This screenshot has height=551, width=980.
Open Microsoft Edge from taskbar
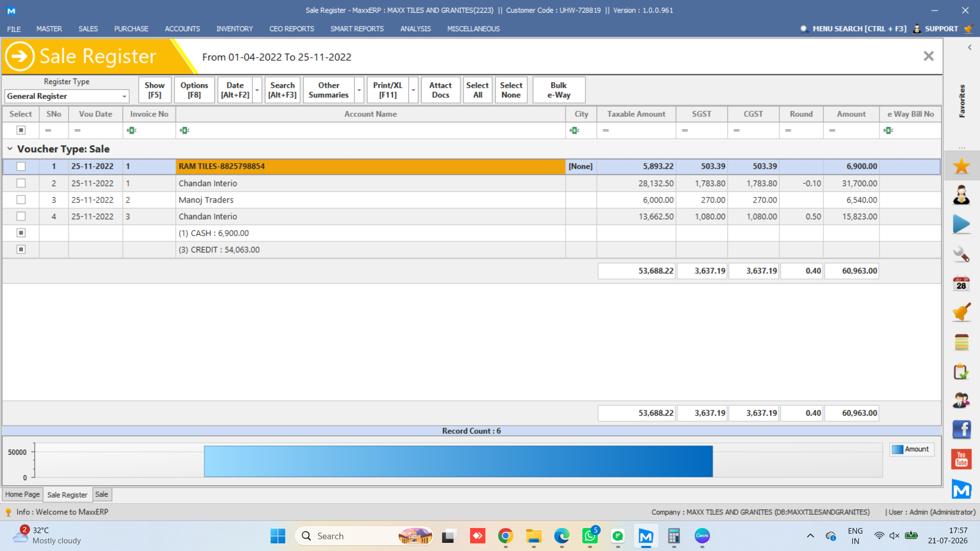561,536
